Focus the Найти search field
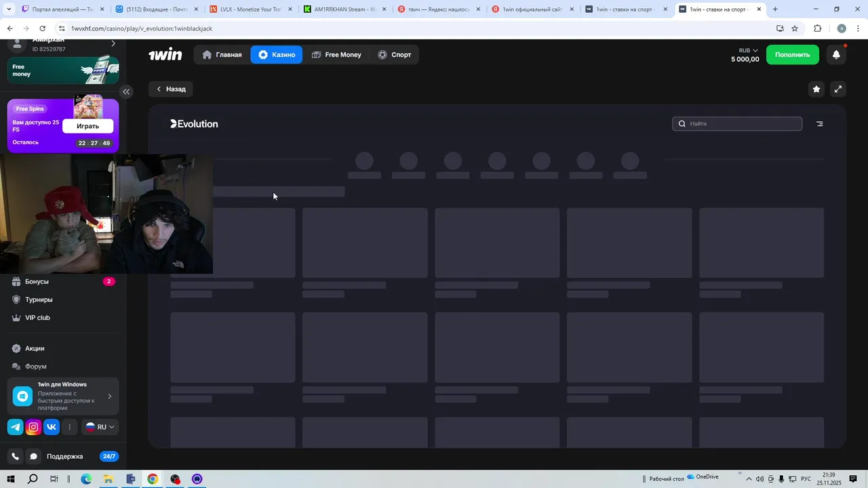This screenshot has height=488, width=868. point(737,124)
